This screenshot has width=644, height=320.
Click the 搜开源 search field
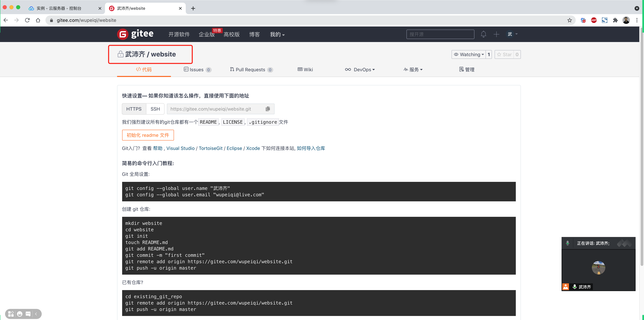pyautogui.click(x=440, y=34)
